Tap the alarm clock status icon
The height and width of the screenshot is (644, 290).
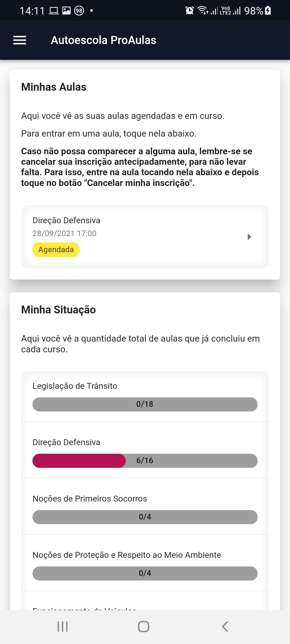pos(189,10)
